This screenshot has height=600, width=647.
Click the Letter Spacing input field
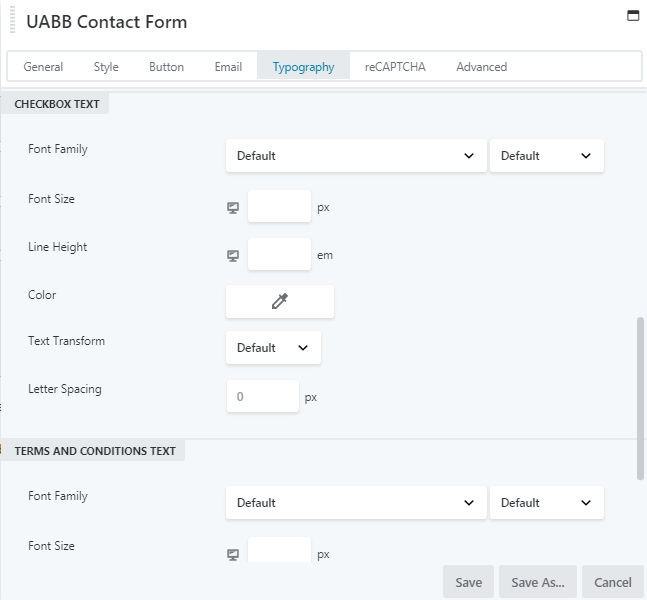click(x=263, y=396)
